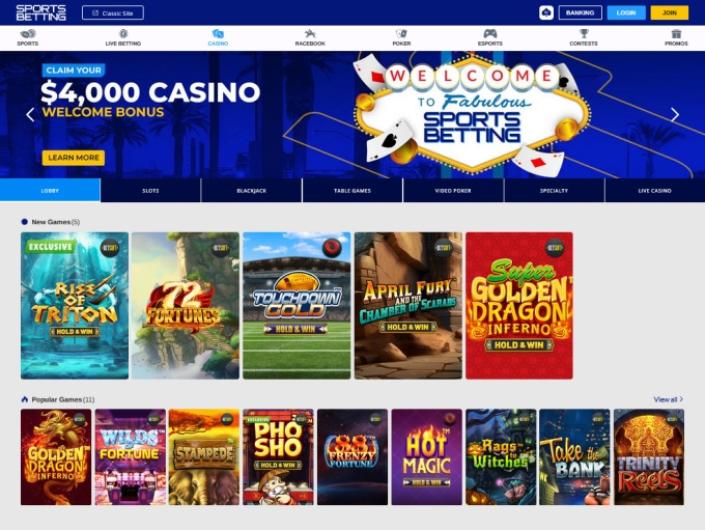This screenshot has width=705, height=530.
Task: Click the cloud icon beside Banking
Action: point(546,13)
